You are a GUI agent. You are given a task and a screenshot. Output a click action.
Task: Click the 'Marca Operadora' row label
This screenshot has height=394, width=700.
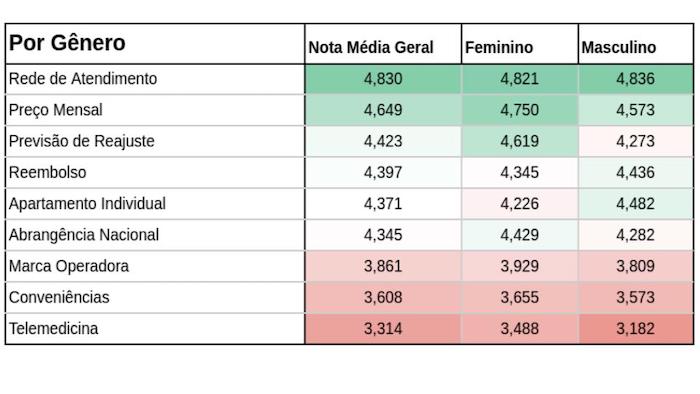[155, 266]
